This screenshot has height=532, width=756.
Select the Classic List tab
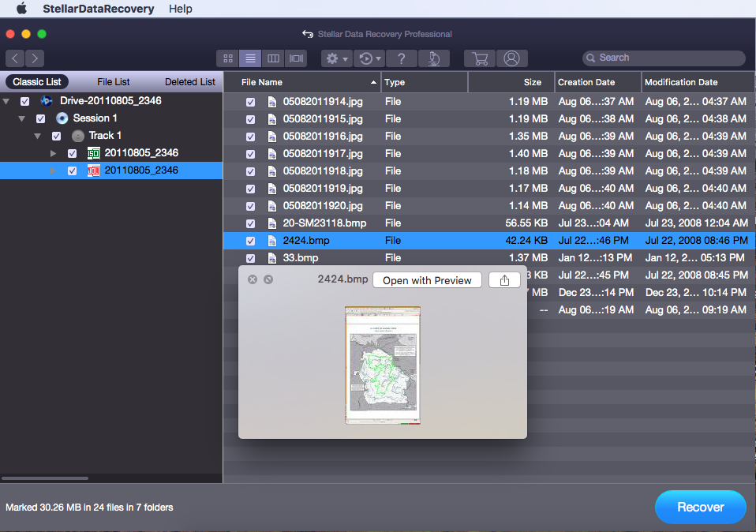[37, 81]
